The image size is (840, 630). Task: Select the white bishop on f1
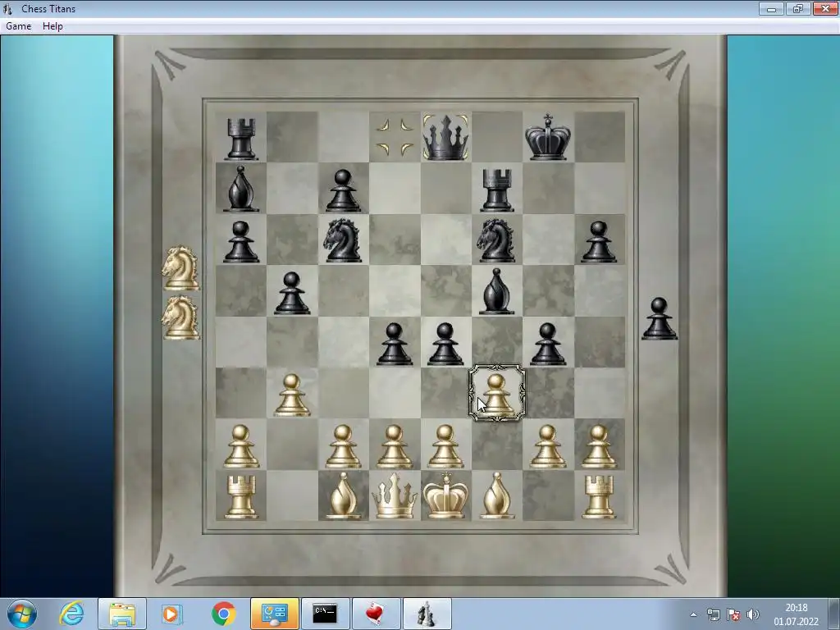point(496,496)
